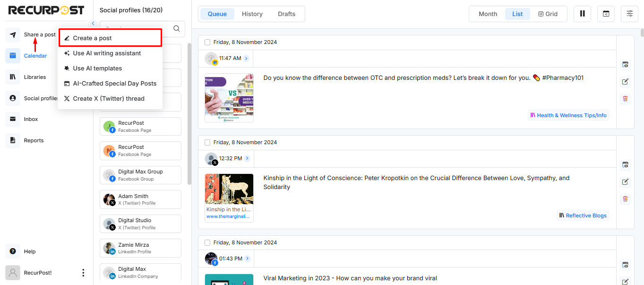
Task: Select the RecurPost Facebook Page with green avatar
Action: coord(140,126)
